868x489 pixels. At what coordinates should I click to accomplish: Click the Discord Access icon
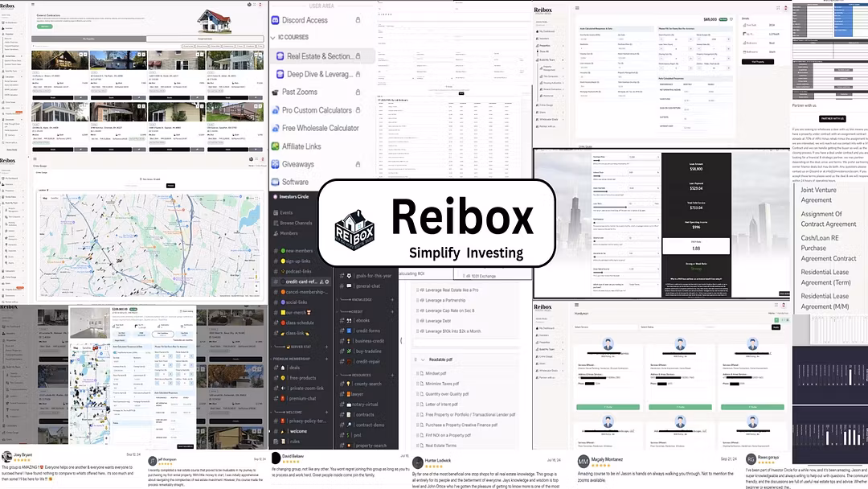tap(275, 20)
